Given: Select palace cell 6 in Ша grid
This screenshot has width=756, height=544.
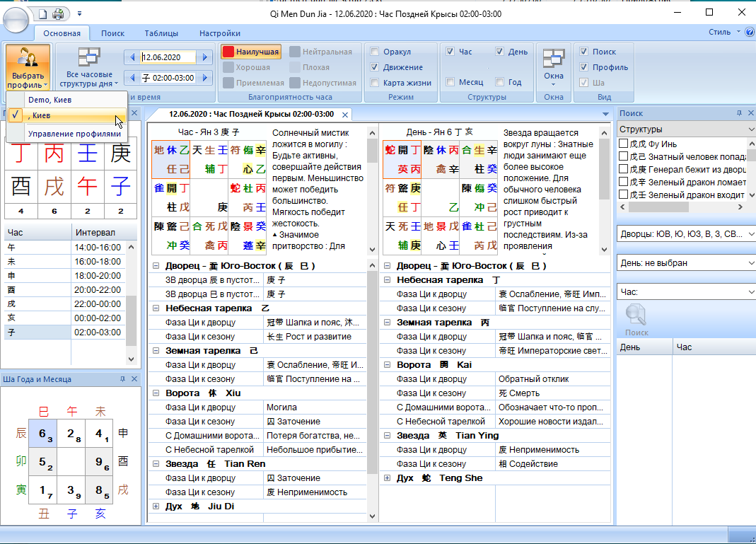Looking at the screenshot, I should click(x=43, y=434).
